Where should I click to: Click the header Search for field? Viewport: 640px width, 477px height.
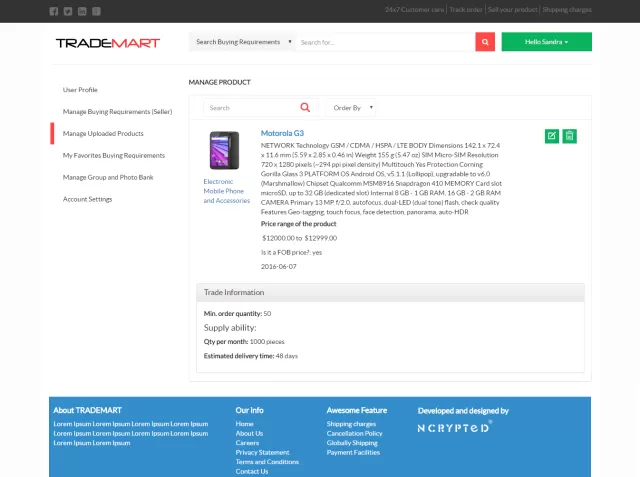386,42
